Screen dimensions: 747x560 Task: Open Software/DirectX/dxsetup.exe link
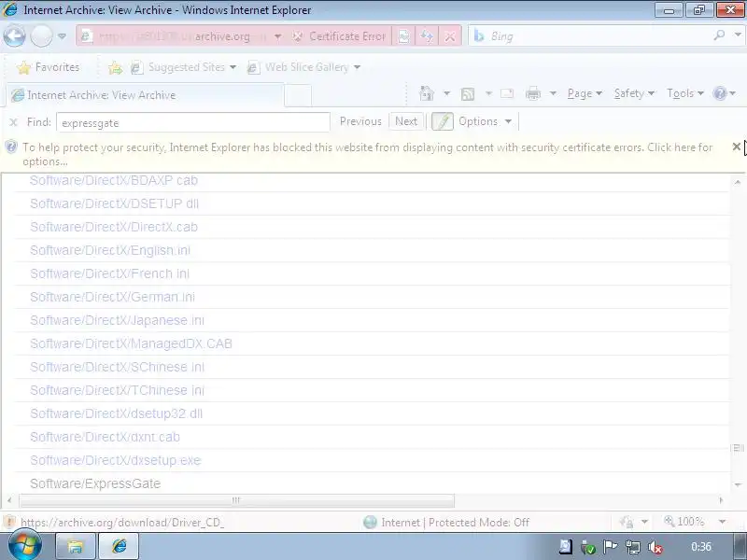click(116, 460)
